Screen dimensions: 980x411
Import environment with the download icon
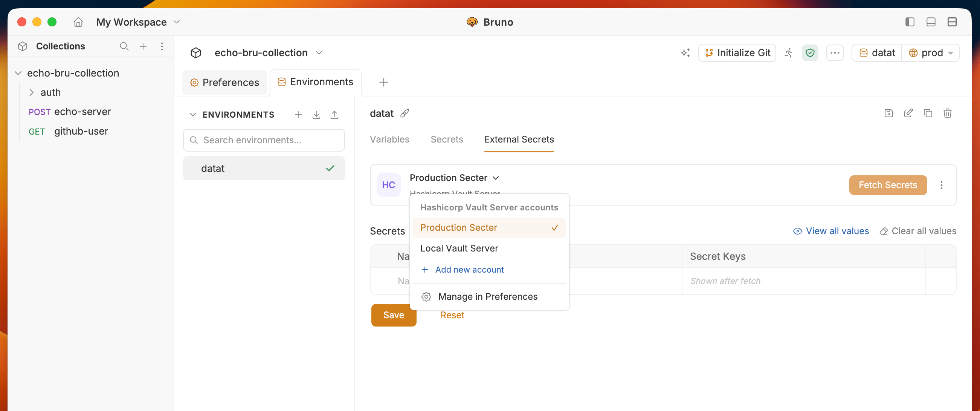point(316,115)
